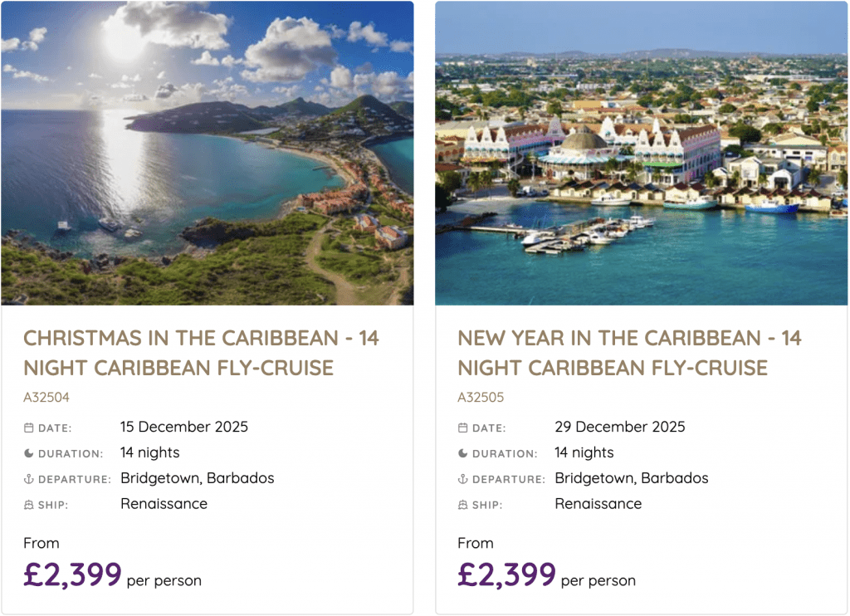The width and height of the screenshot is (850, 616).
Task: Click the 29 December 2025 date
Action: (x=619, y=428)
